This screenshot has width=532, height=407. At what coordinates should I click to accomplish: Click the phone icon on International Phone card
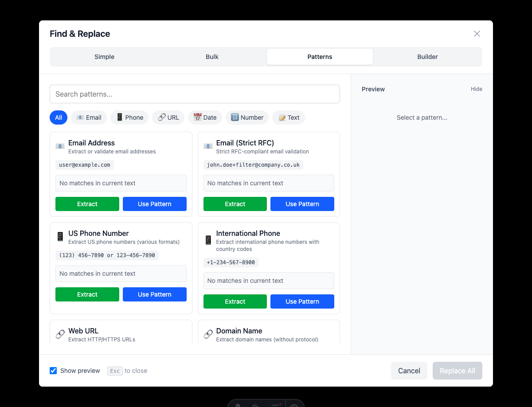(x=208, y=239)
